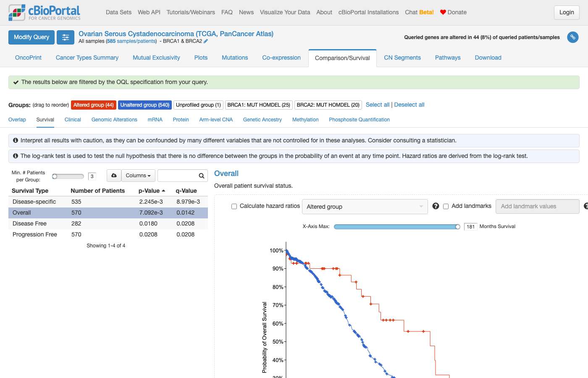Click the Select all link

coord(378,105)
